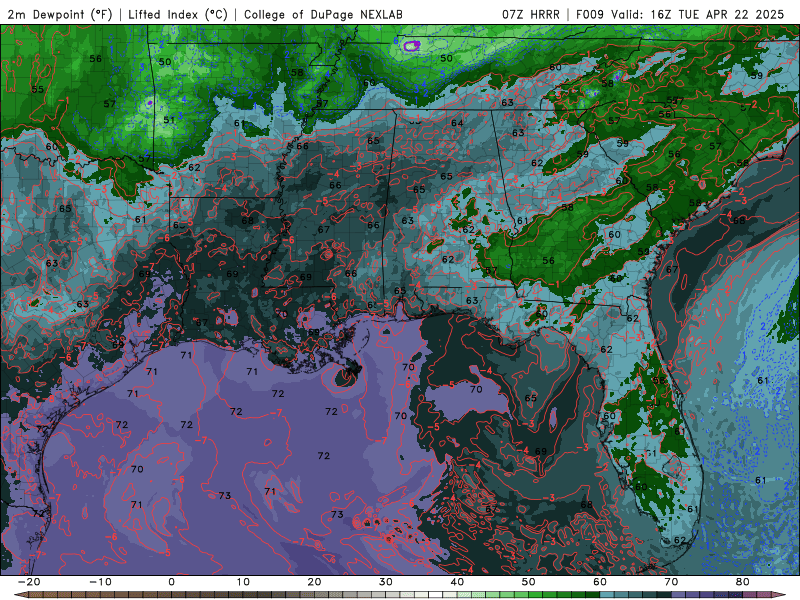800x600 pixels.
Task: Click the "2m Dewpoint (°F)" title text
Action: click(59, 14)
